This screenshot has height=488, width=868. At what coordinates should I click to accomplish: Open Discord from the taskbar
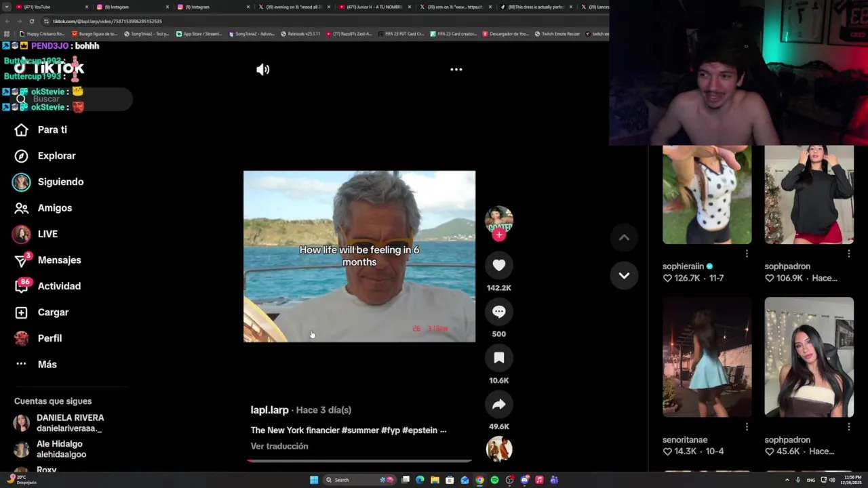pos(524,480)
